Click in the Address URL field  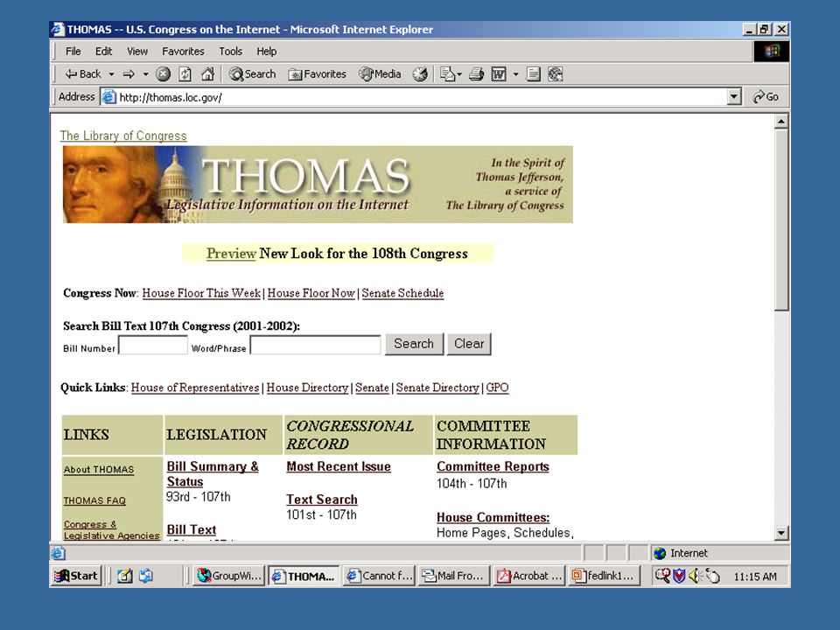414,97
